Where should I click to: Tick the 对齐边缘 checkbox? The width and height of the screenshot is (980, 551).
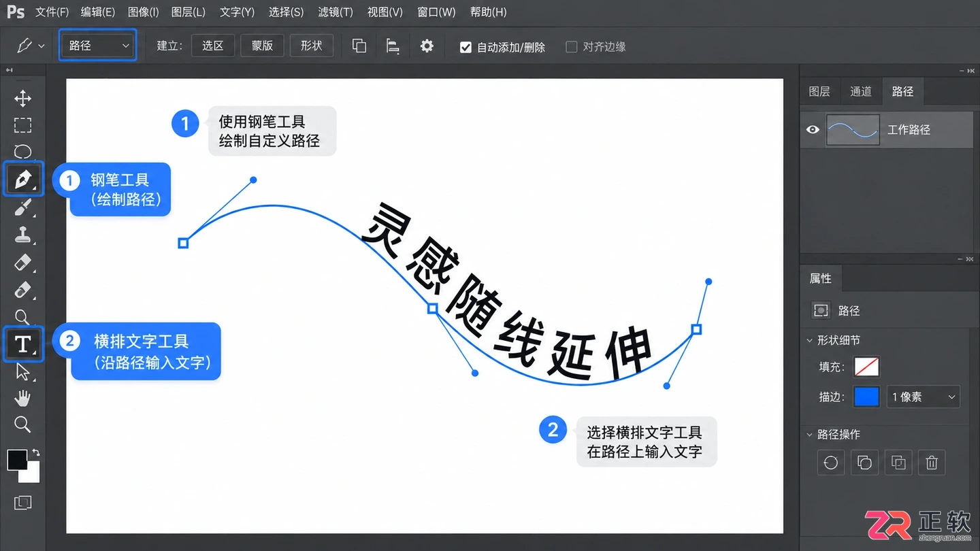click(x=572, y=47)
